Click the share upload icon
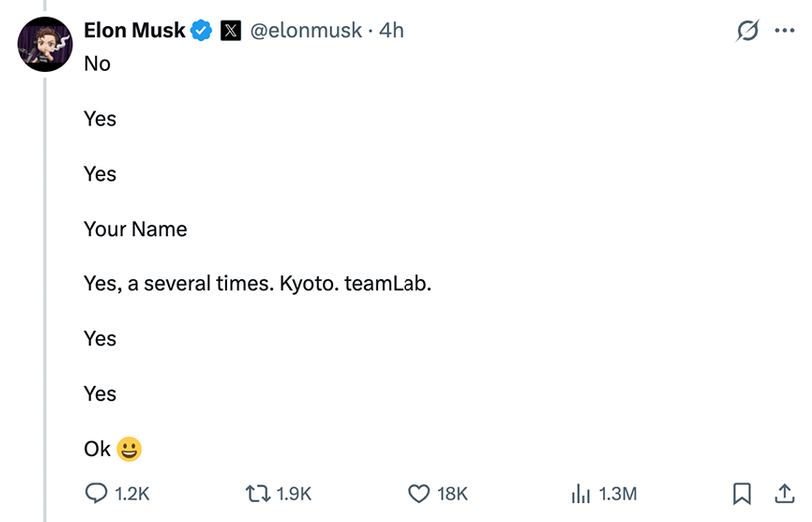Screen dimensions: 812x522 pos(785,493)
